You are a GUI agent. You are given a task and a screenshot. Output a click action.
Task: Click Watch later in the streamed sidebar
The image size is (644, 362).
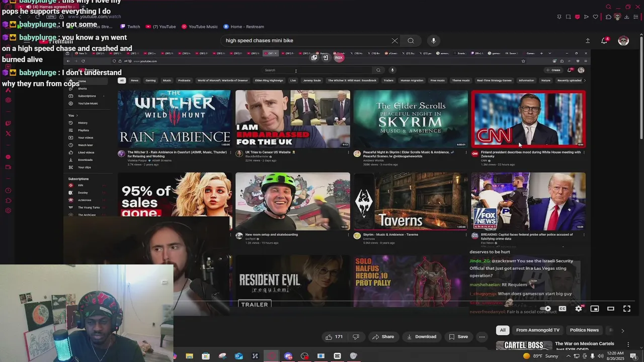click(85, 145)
